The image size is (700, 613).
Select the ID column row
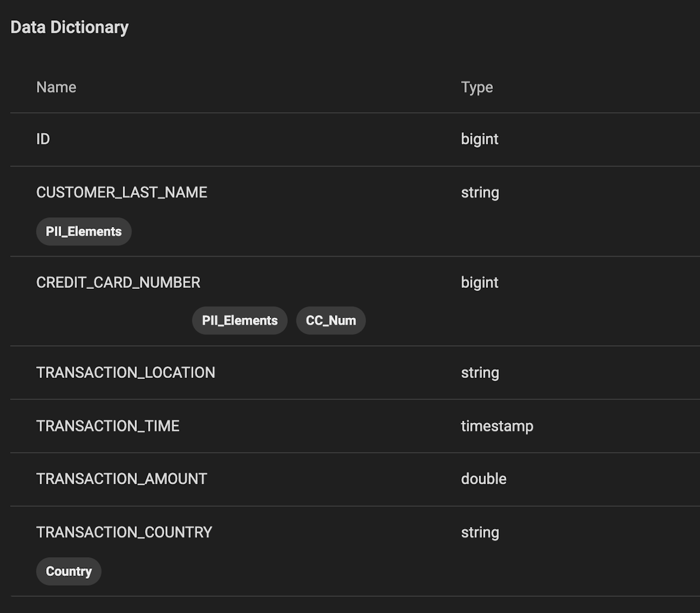pyautogui.click(x=43, y=139)
